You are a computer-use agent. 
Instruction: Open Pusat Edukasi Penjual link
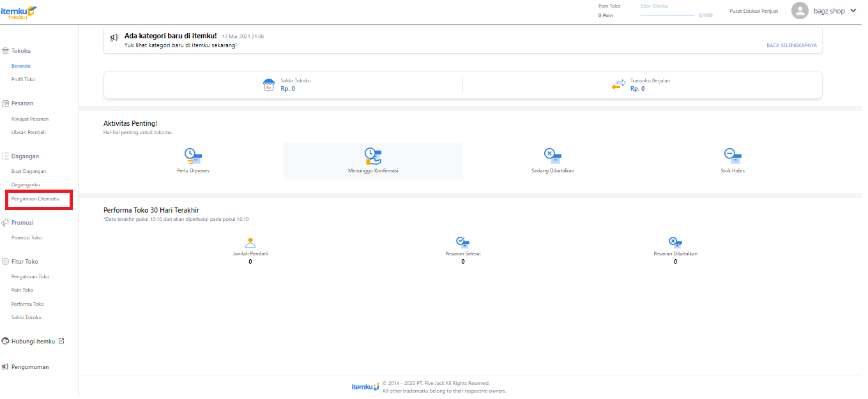pos(753,11)
